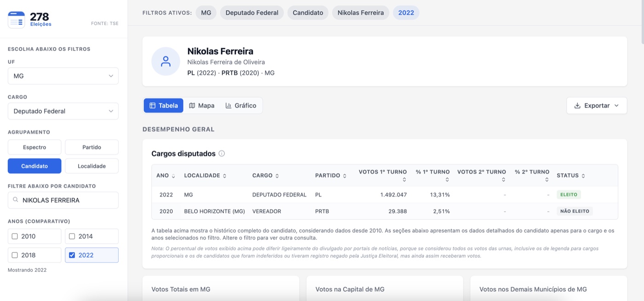
Task: Toggle the 2014 year checkbox
Action: (72, 236)
